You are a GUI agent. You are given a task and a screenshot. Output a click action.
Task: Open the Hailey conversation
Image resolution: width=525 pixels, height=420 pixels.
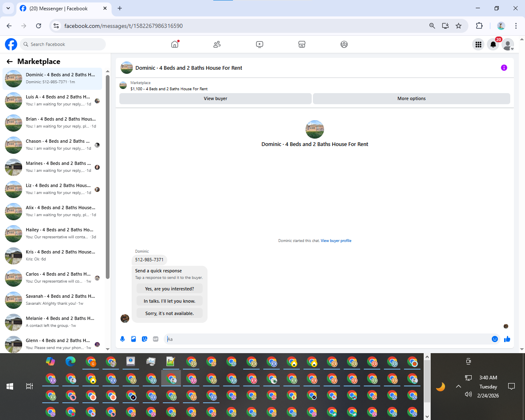[x=52, y=233]
